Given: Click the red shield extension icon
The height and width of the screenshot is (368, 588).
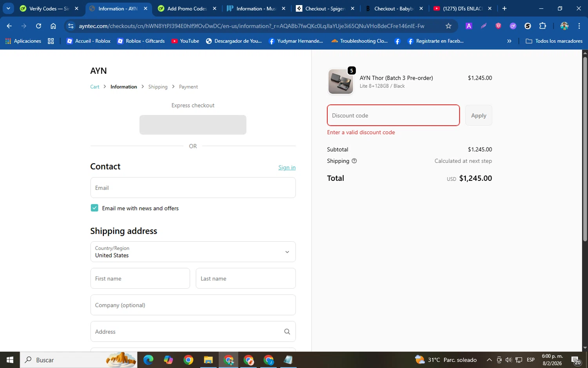Looking at the screenshot, I should click(x=498, y=26).
